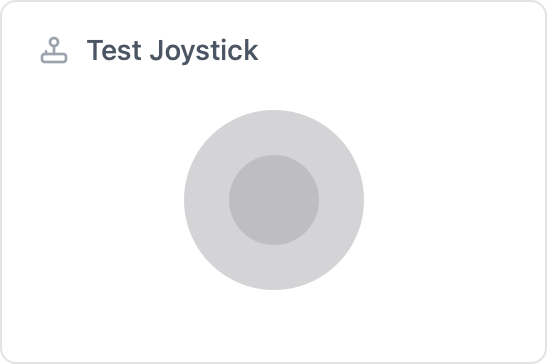This screenshot has height=364, width=548.
Task: Tap the outer ring below the knob
Action: pyautogui.click(x=274, y=267)
